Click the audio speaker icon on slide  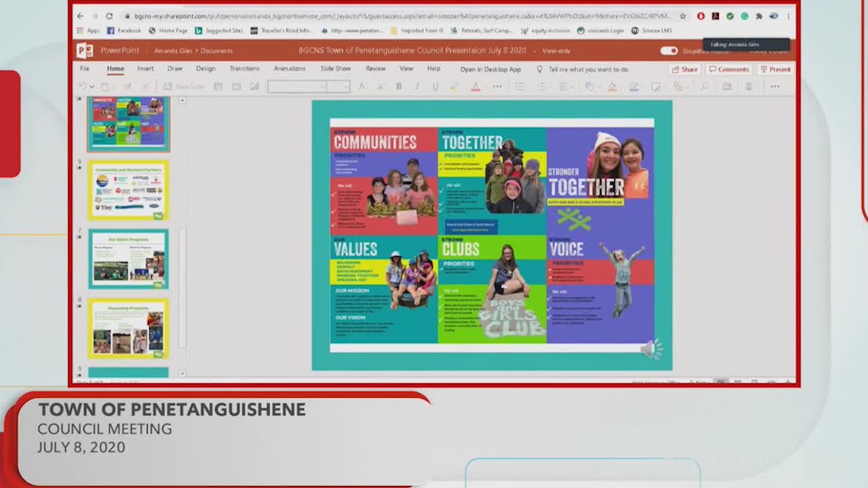click(x=652, y=349)
